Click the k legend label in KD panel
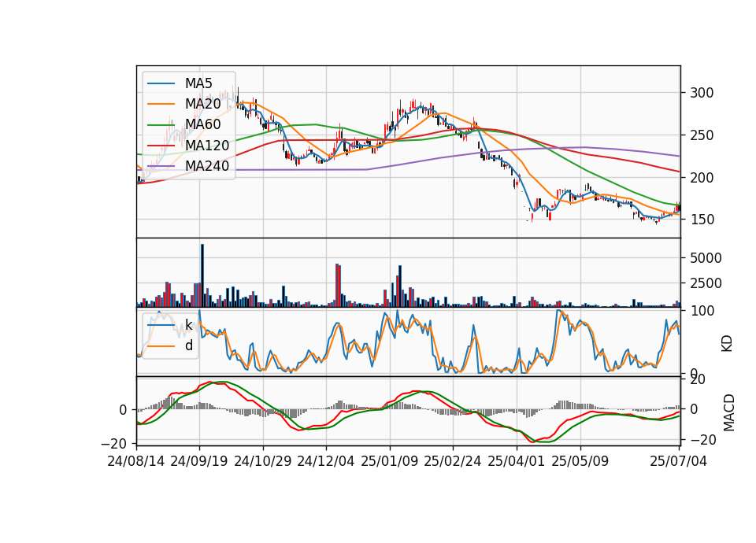Image resolution: width=756 pixels, height=543 pixels. 188,325
